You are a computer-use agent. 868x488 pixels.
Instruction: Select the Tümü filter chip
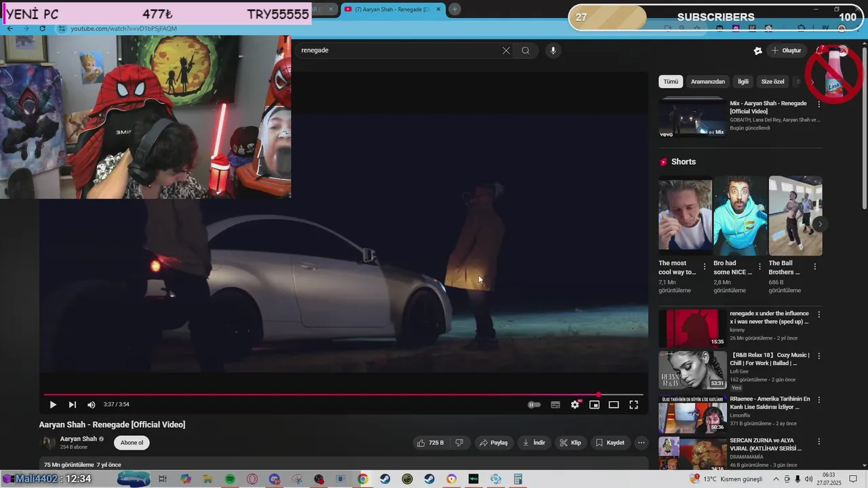coord(671,81)
